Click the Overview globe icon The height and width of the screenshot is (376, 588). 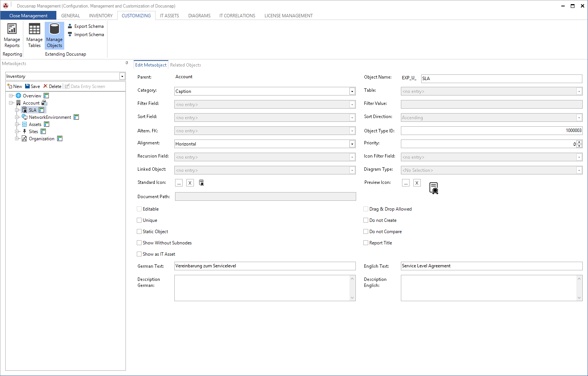click(18, 96)
